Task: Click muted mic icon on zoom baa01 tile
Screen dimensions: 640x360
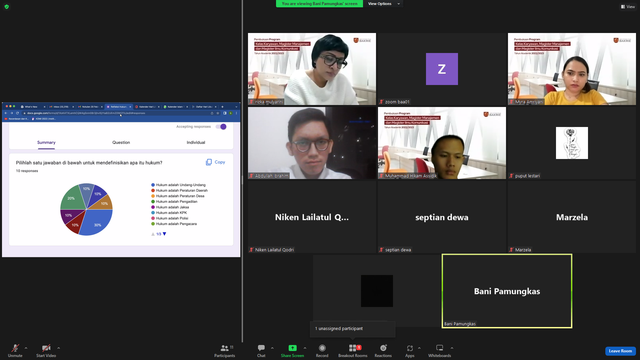Action: click(x=381, y=102)
